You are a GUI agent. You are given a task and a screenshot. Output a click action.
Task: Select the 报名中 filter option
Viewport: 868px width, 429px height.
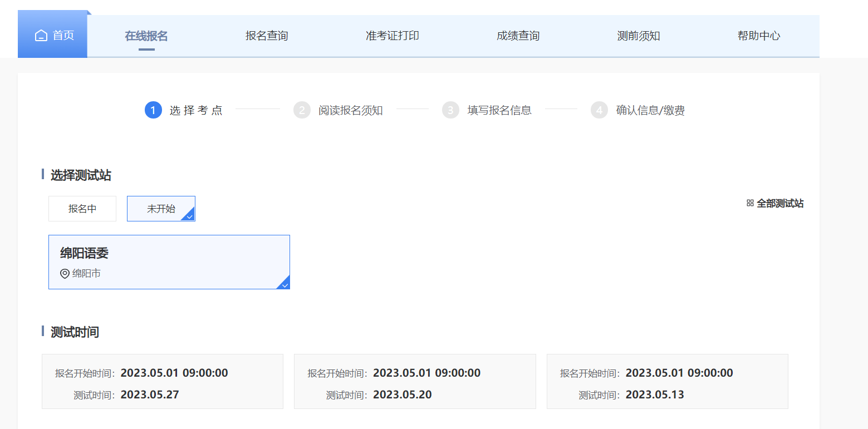coord(82,209)
